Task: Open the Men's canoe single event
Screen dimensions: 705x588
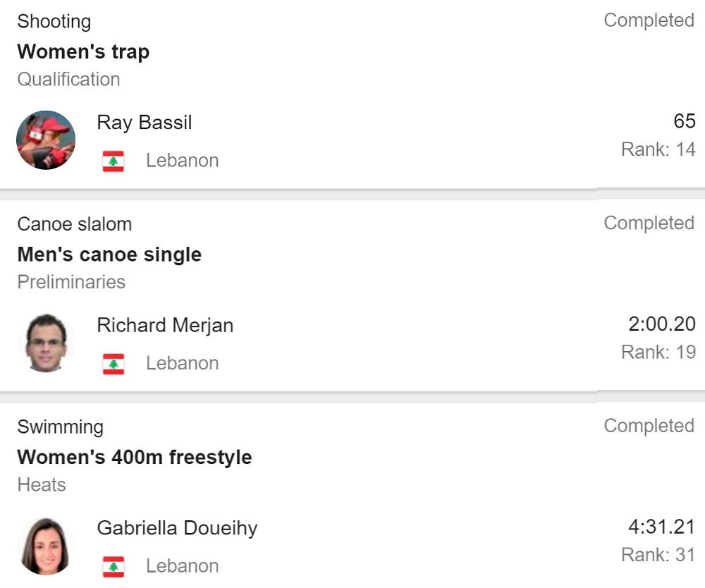Action: (x=109, y=255)
